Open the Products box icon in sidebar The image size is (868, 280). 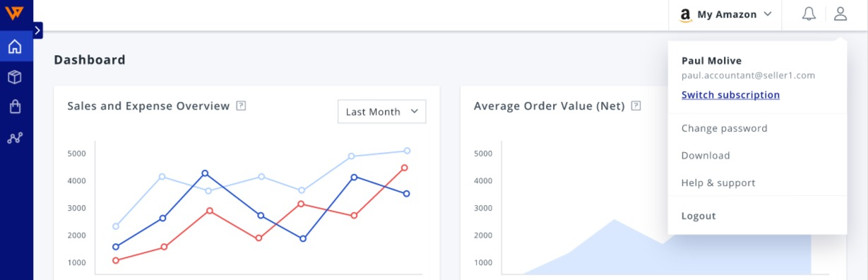(15, 77)
